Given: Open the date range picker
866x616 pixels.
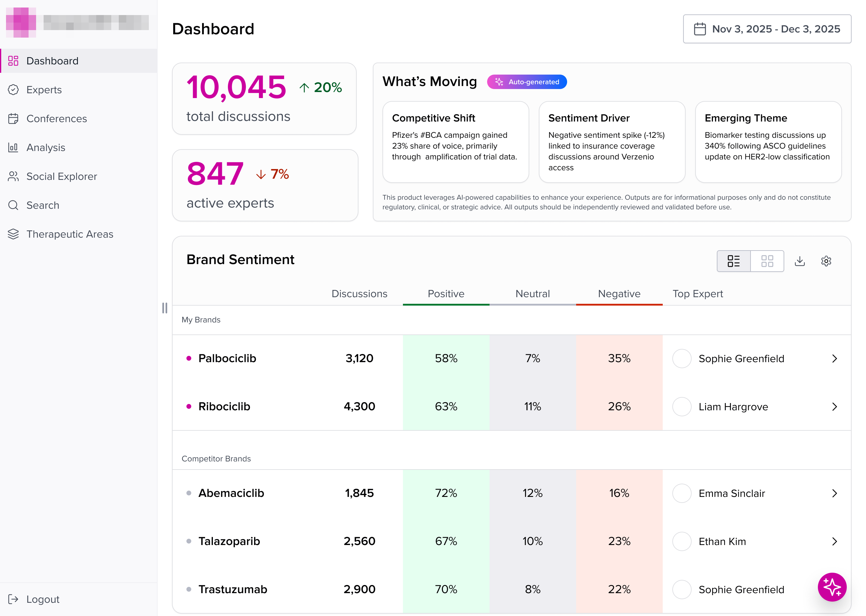Looking at the screenshot, I should click(767, 29).
